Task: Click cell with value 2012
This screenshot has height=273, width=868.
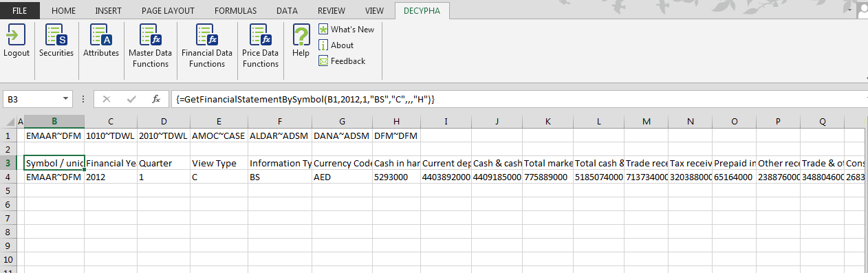Action: click(x=111, y=177)
